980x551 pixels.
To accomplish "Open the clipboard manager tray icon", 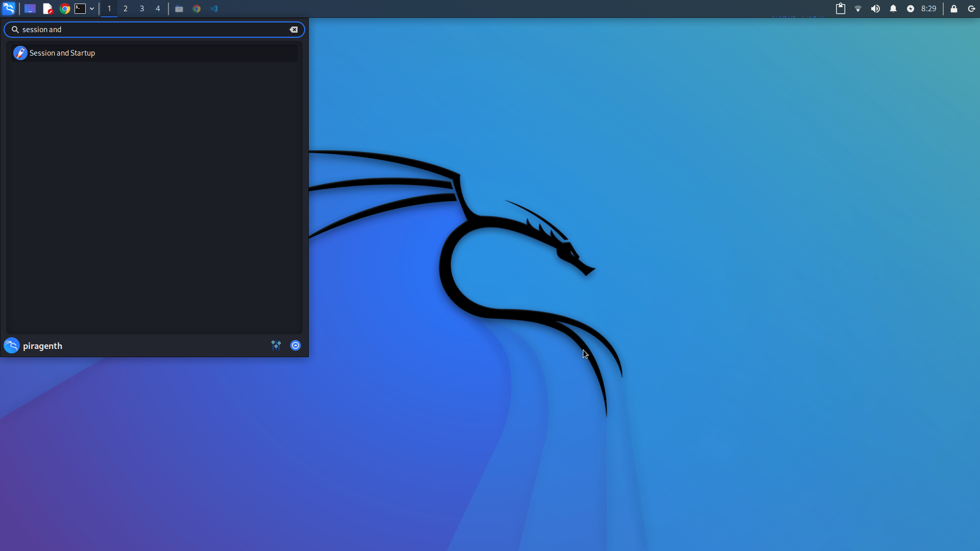I will pyautogui.click(x=840, y=9).
